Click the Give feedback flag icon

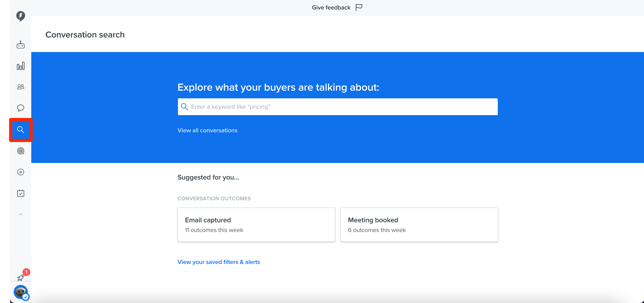pos(359,7)
